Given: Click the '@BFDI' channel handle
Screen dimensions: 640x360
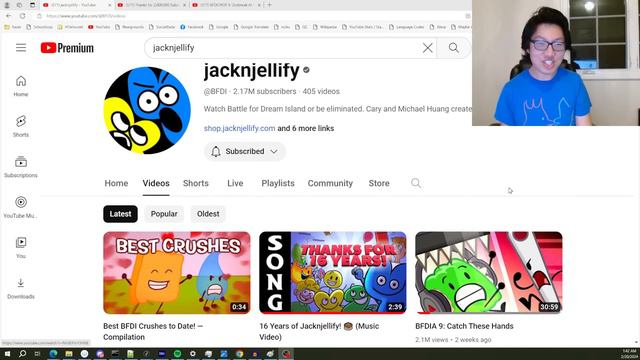Looking at the screenshot, I should click(215, 91).
